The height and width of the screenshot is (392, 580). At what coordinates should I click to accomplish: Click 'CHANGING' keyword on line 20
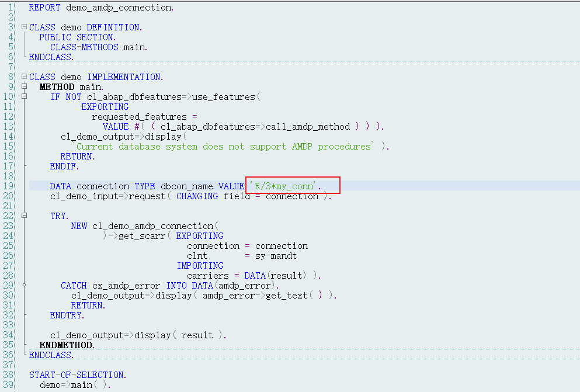click(x=197, y=196)
